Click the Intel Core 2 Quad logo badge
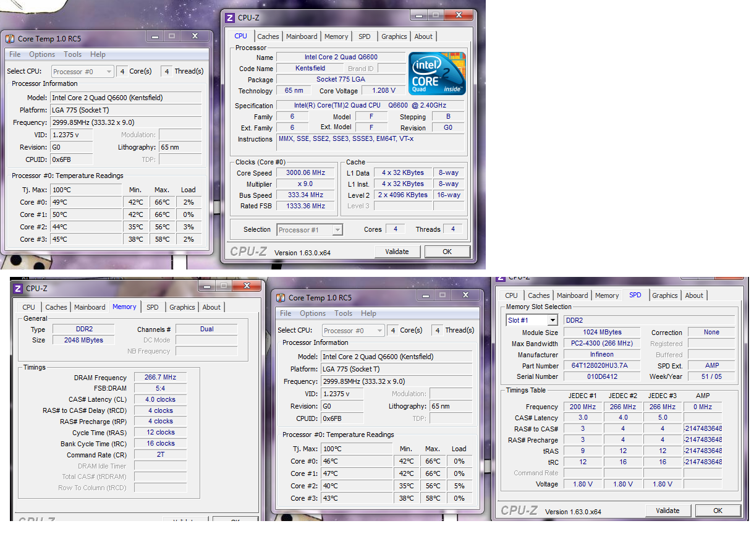Screen dimensions: 754x560 pyautogui.click(x=437, y=74)
